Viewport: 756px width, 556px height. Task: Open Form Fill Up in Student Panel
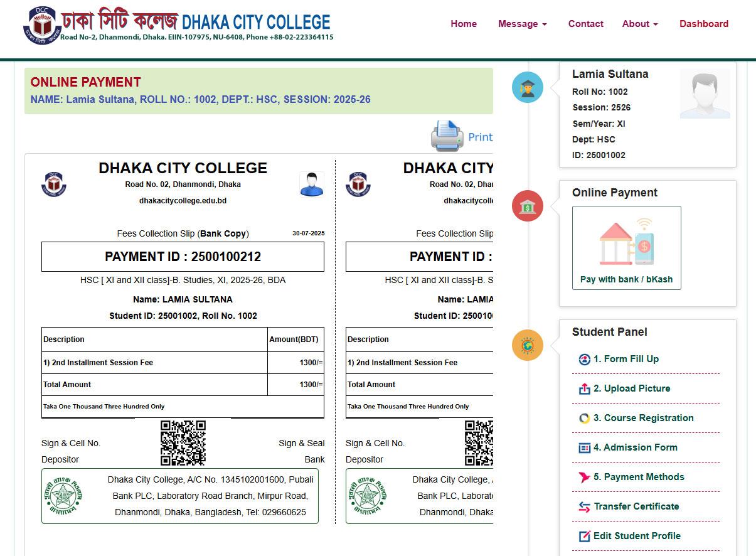pyautogui.click(x=626, y=359)
